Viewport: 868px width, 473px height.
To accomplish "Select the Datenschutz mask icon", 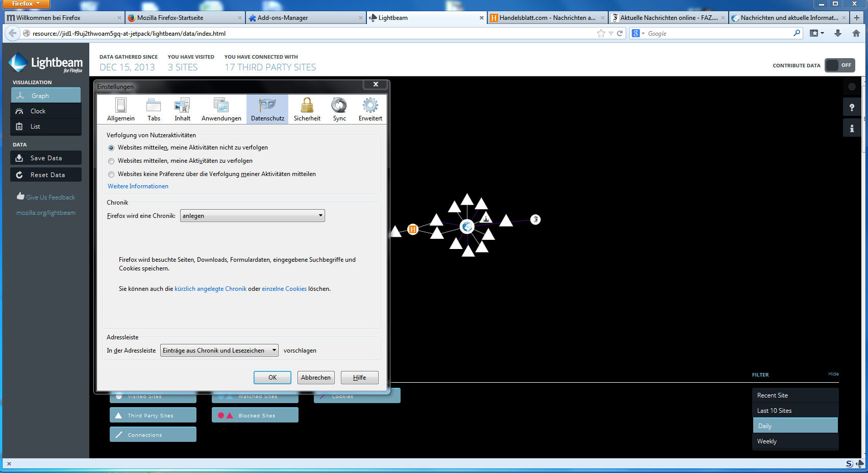I will [x=267, y=105].
